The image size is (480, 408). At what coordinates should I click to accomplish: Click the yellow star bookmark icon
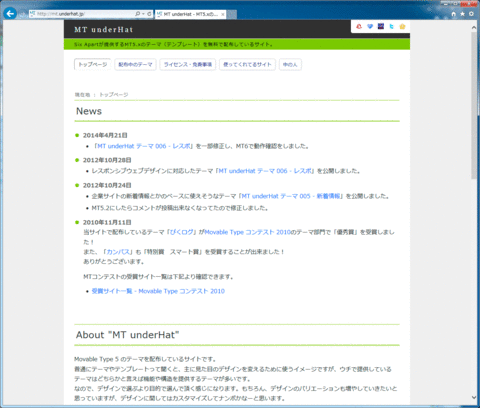[x=402, y=26]
